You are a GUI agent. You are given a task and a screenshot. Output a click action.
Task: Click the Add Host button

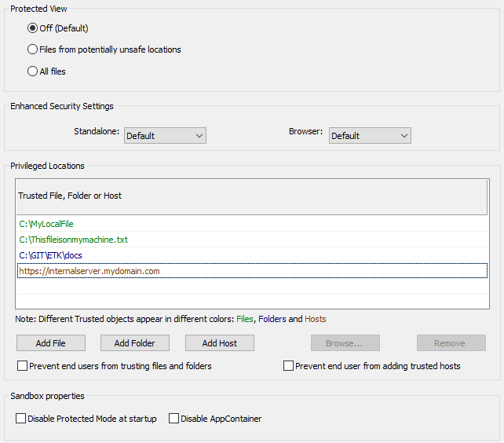pos(220,343)
